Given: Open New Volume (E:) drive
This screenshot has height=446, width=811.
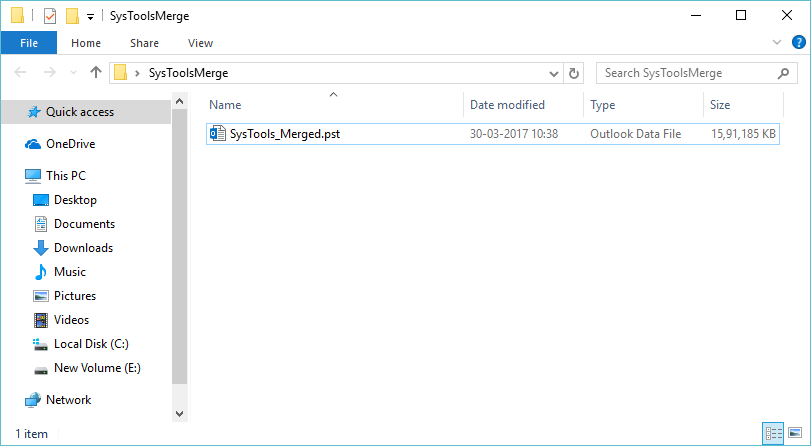Looking at the screenshot, I should (x=97, y=368).
